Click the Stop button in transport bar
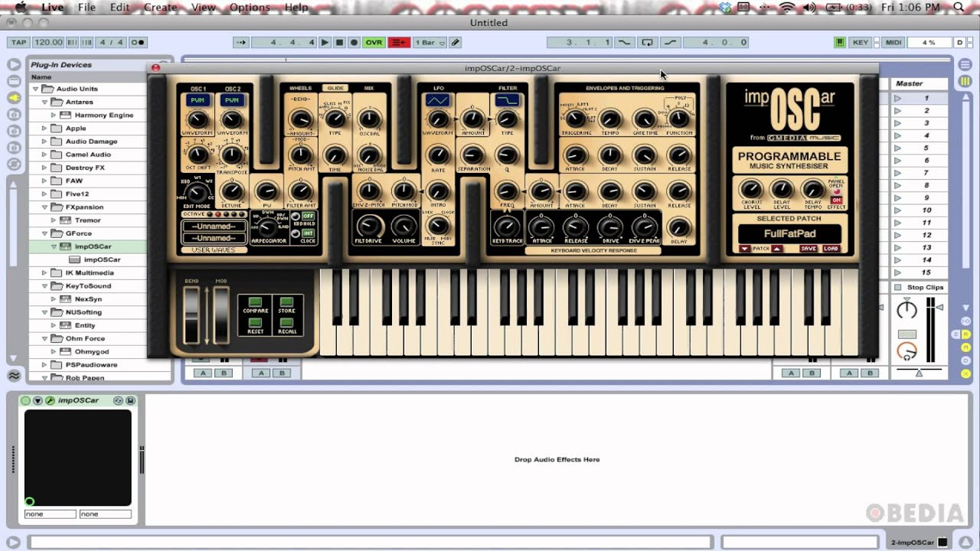 pos(339,43)
